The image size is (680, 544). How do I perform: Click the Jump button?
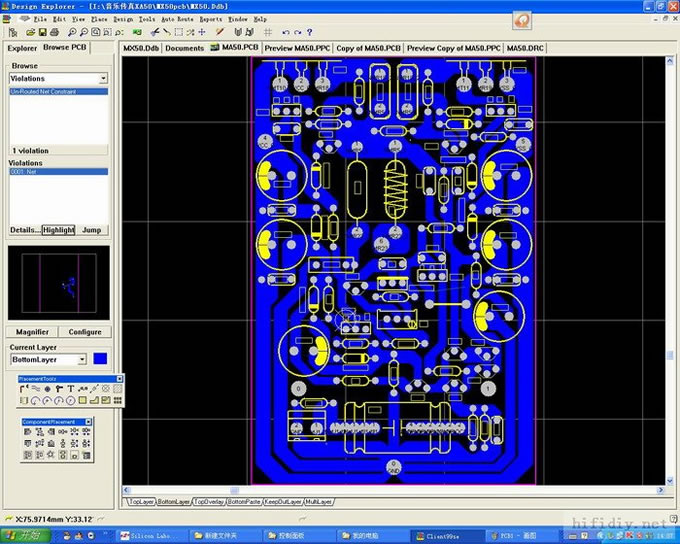click(92, 230)
